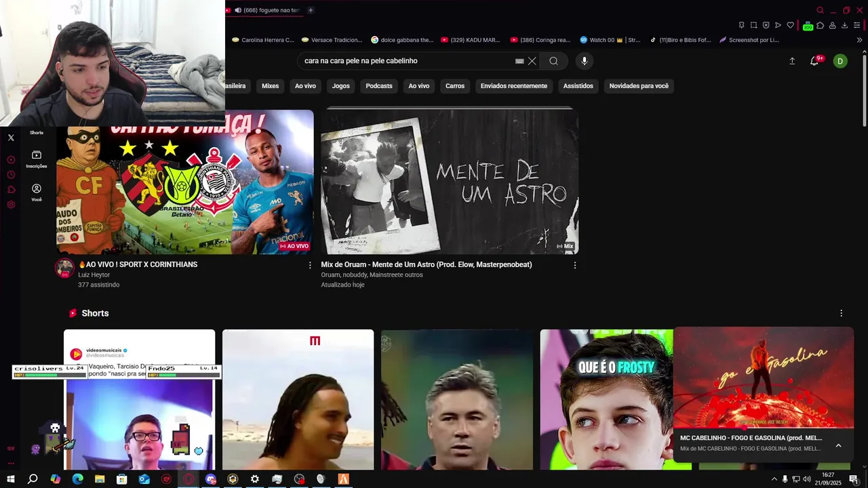Click the send/flow arrow icon in toolbar

pyautogui.click(x=778, y=25)
